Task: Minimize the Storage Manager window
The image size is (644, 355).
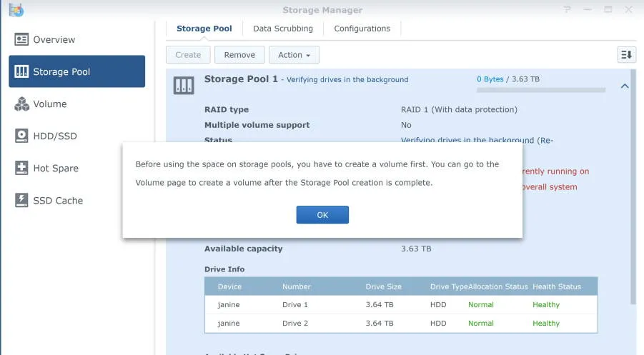Action: 588,9
